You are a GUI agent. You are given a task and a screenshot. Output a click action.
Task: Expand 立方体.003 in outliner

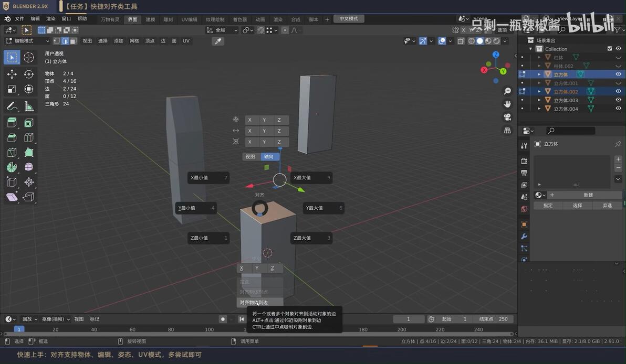pyautogui.click(x=539, y=100)
